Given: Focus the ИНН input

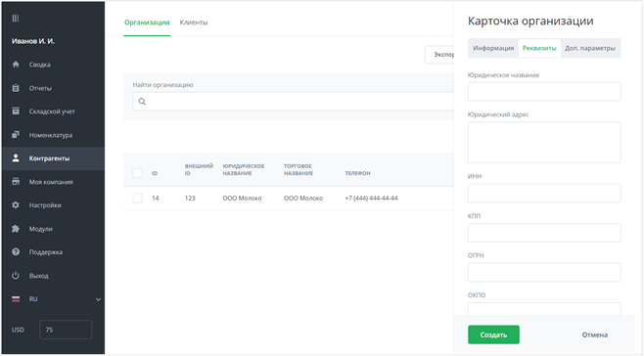Looking at the screenshot, I should pyautogui.click(x=544, y=193).
